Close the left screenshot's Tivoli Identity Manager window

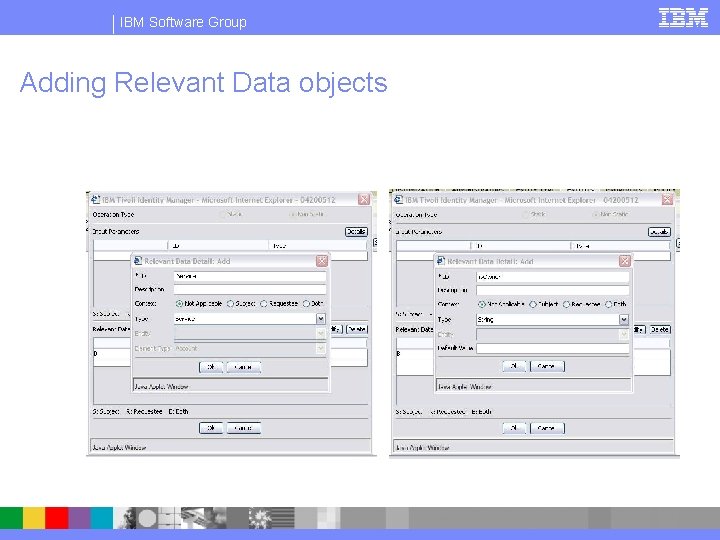[x=364, y=199]
